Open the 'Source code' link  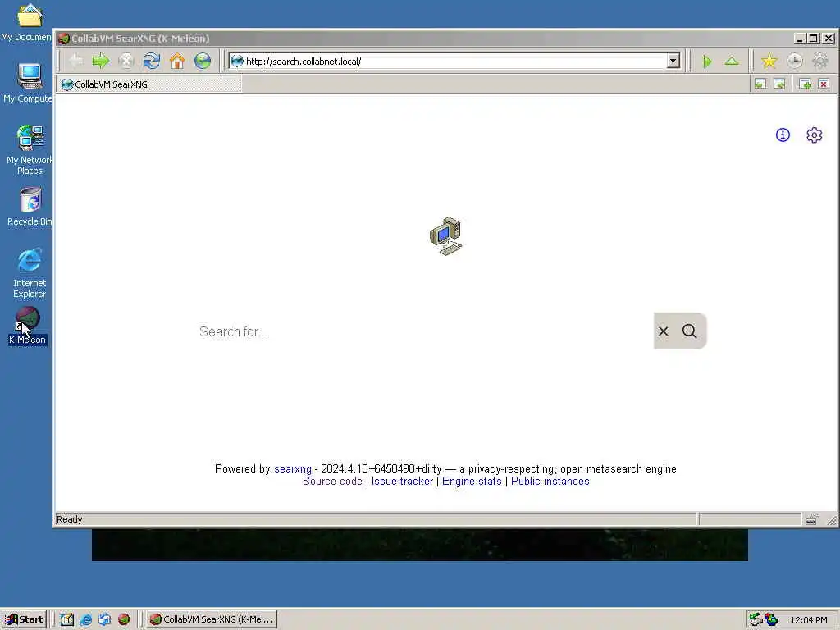[332, 481]
